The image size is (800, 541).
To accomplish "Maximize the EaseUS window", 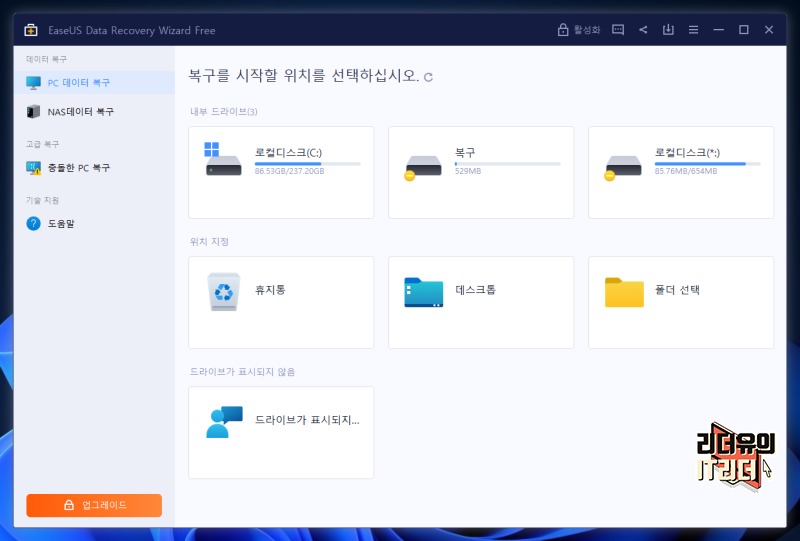I will tap(744, 30).
